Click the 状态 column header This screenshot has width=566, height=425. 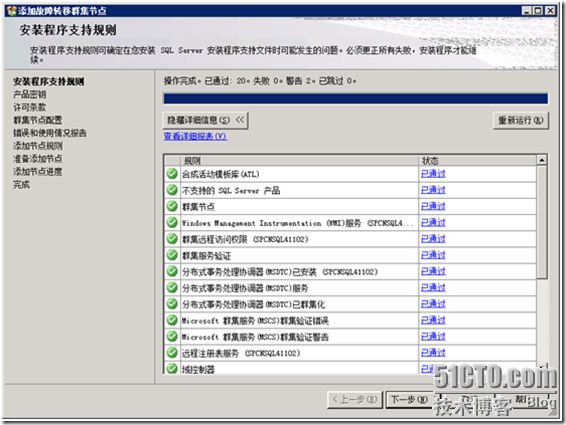tap(478, 160)
